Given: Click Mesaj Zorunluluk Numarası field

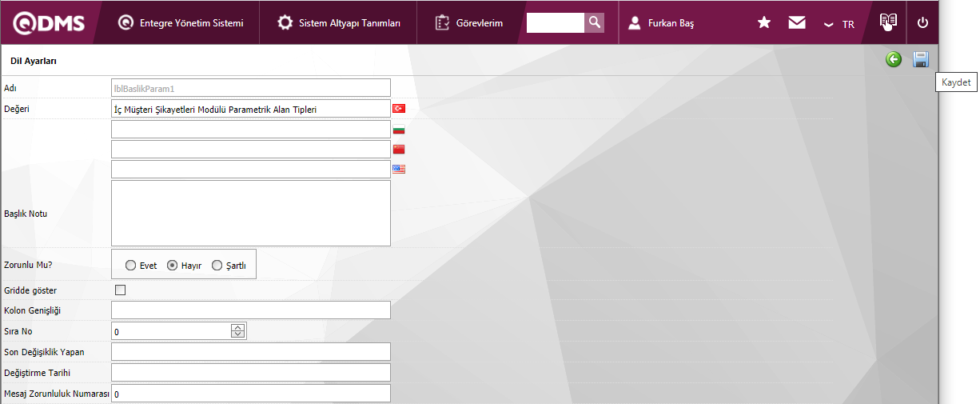Looking at the screenshot, I should point(251,394).
